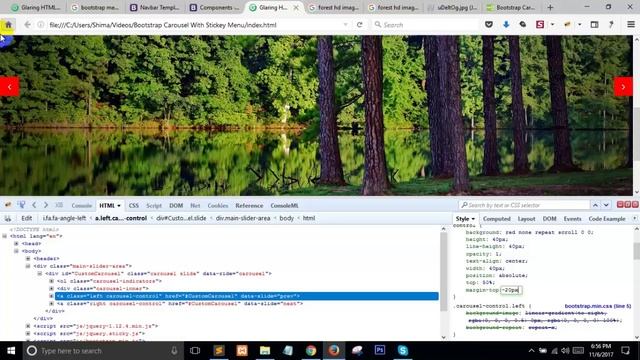This screenshot has width=640, height=360.
Task: Open the Firefox hamburger menu
Action: tap(631, 24)
